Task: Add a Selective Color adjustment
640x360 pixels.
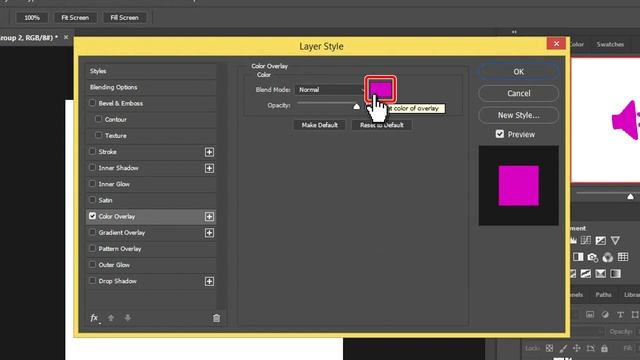Action: (600, 273)
